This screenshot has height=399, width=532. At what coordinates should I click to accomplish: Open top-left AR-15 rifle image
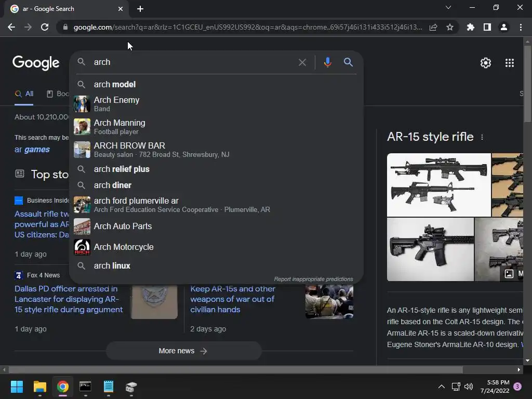pyautogui.click(x=438, y=185)
